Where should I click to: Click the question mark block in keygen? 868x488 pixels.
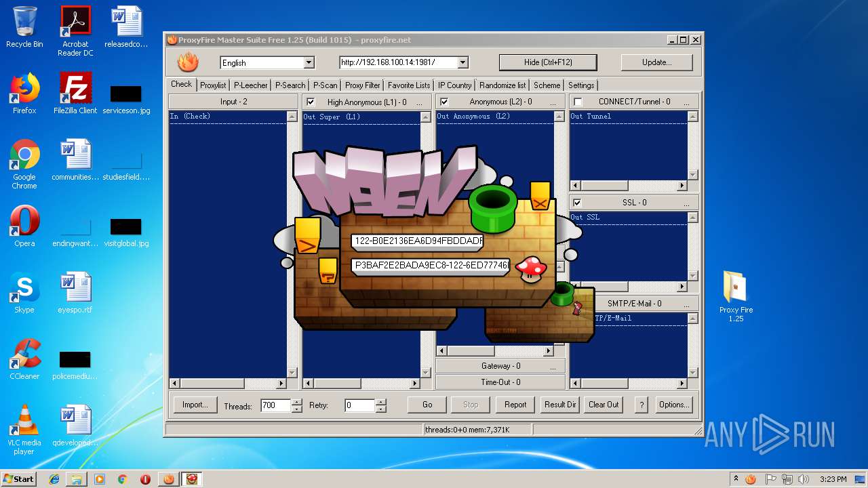328,270
